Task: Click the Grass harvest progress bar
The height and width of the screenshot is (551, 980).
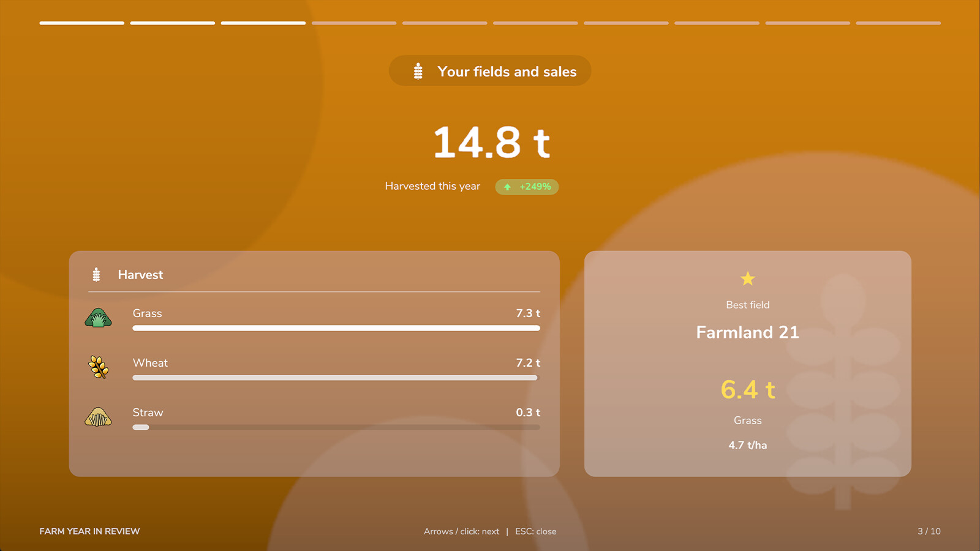Action: click(x=336, y=328)
